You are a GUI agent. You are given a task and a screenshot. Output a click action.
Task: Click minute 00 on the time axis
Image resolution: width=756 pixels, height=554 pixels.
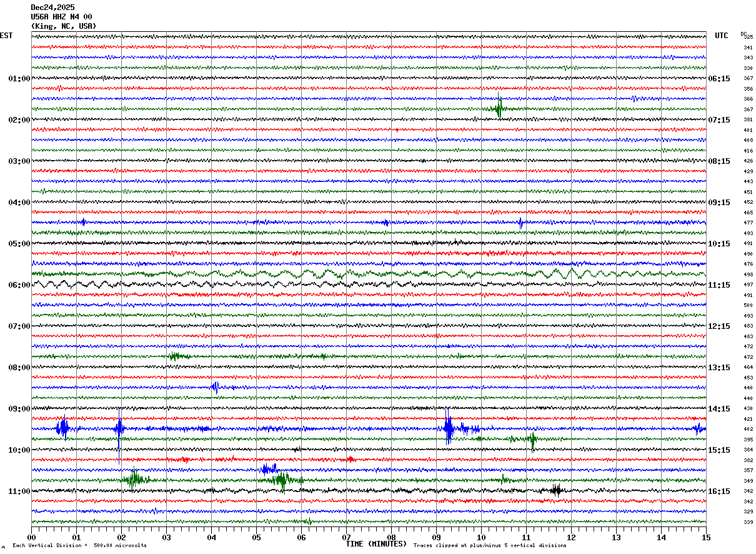coord(31,537)
